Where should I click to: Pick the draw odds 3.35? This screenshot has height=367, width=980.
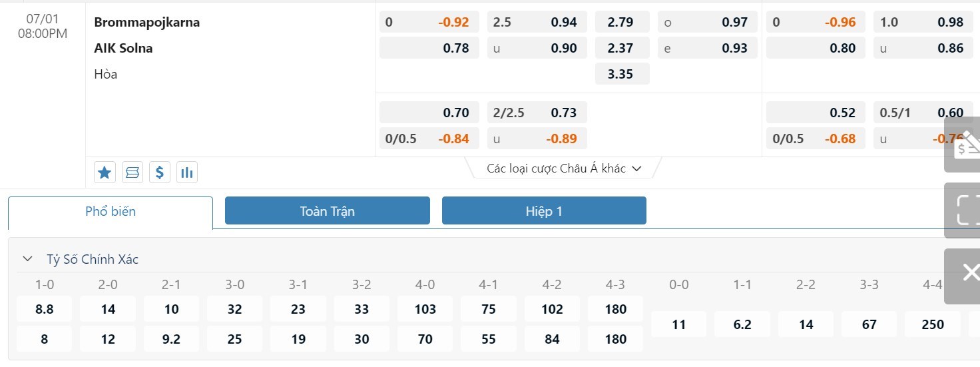point(620,74)
